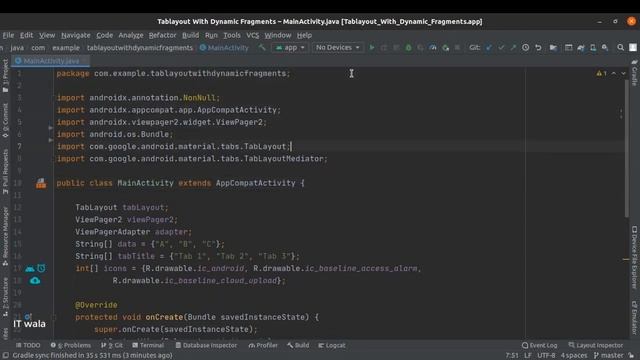Open the Tools menu
This screenshot has height=360, width=640.
point(232,36)
